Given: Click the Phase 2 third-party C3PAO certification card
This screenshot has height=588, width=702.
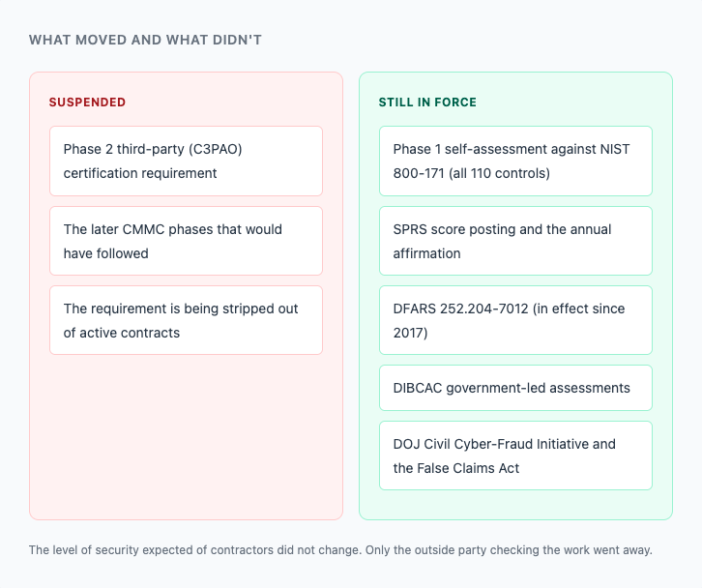Looking at the screenshot, I should [x=186, y=161].
